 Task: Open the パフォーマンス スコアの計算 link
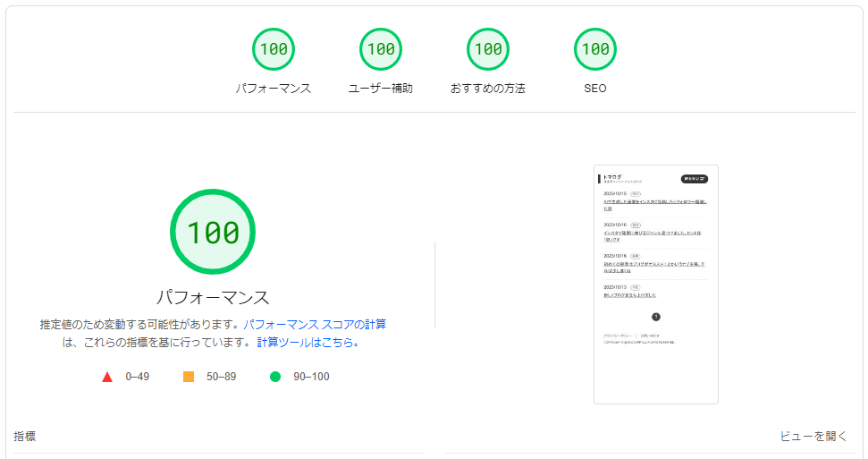pyautogui.click(x=315, y=324)
